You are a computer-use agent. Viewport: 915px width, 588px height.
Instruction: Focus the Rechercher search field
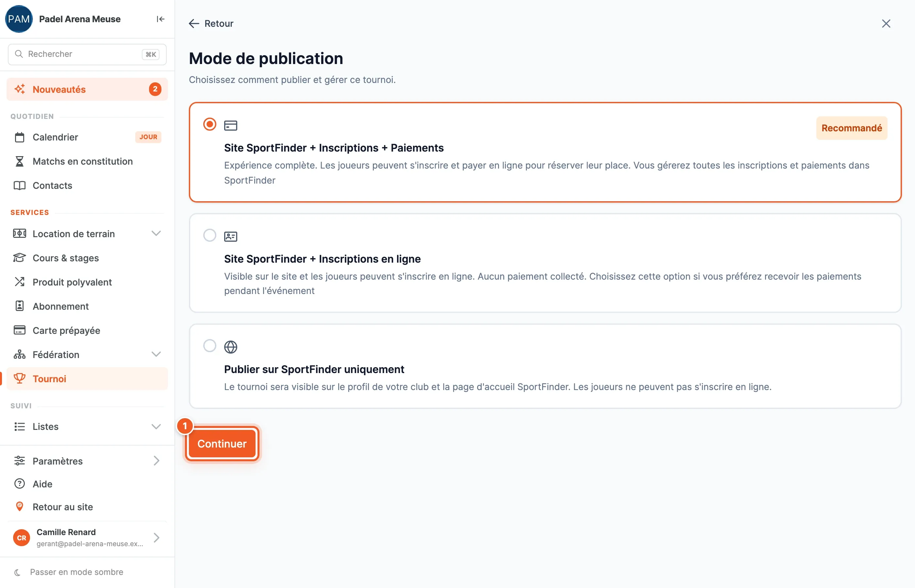point(87,54)
